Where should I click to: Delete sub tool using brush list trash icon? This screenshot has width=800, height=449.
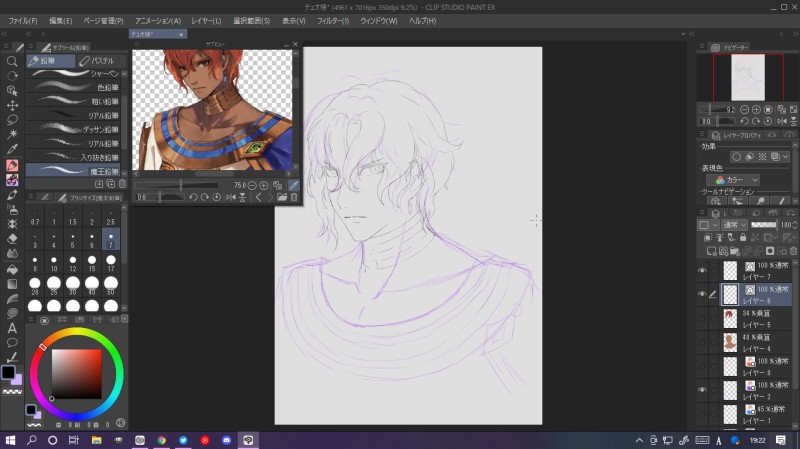click(122, 184)
